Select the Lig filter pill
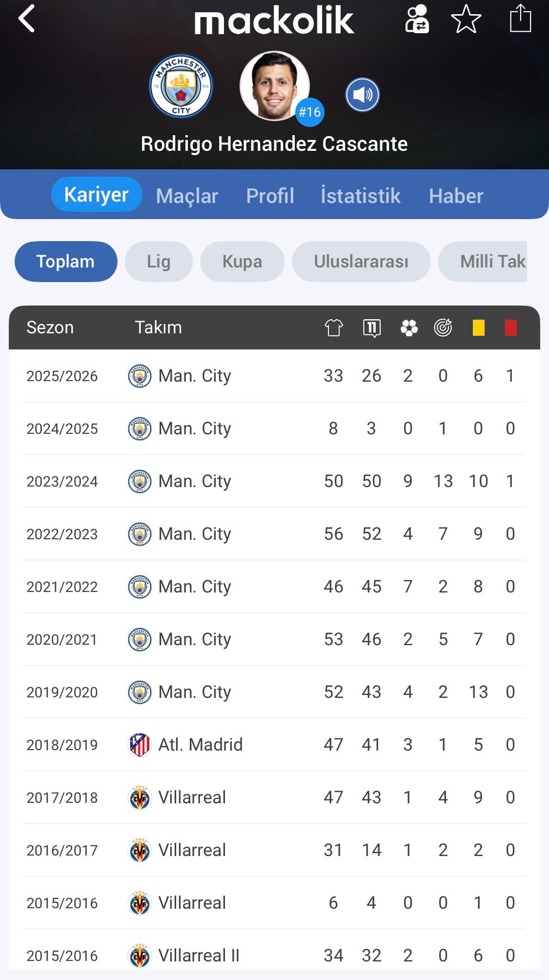The height and width of the screenshot is (980, 549). [159, 262]
